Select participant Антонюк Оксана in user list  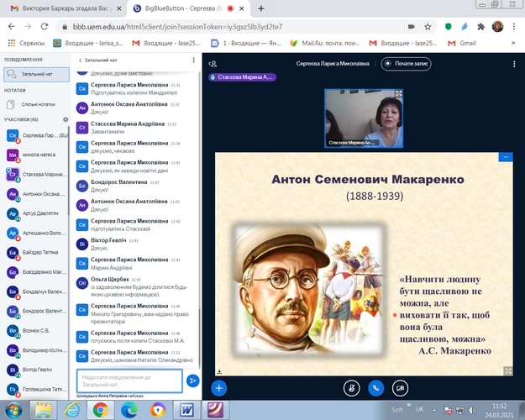(37, 194)
